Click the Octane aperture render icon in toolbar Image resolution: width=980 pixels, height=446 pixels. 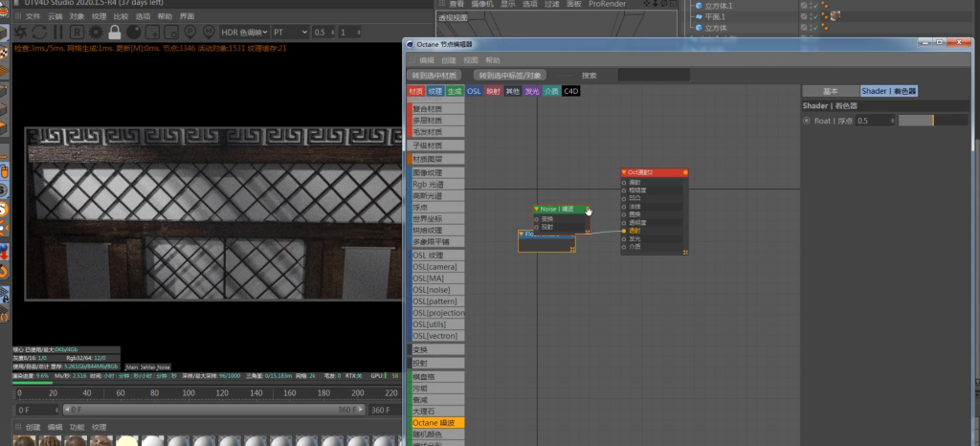(x=21, y=32)
